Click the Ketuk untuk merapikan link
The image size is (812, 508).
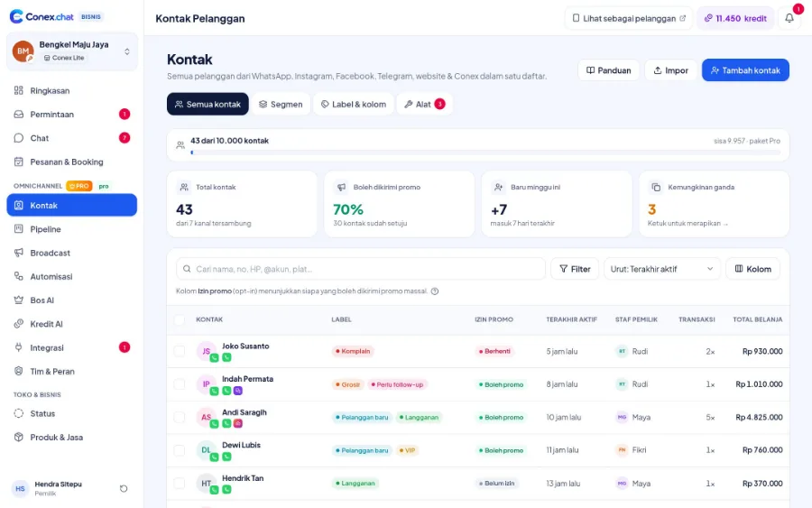(x=687, y=223)
